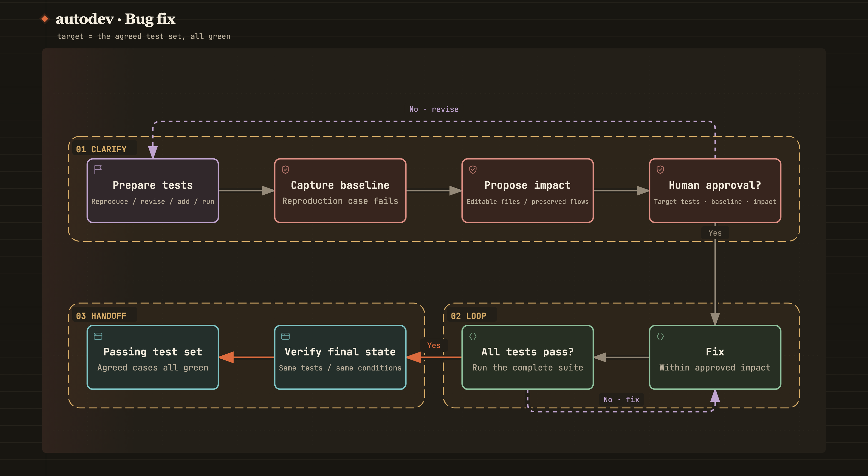The height and width of the screenshot is (476, 868).
Task: Click the shield icon in Capture baseline
Action: [x=285, y=169]
